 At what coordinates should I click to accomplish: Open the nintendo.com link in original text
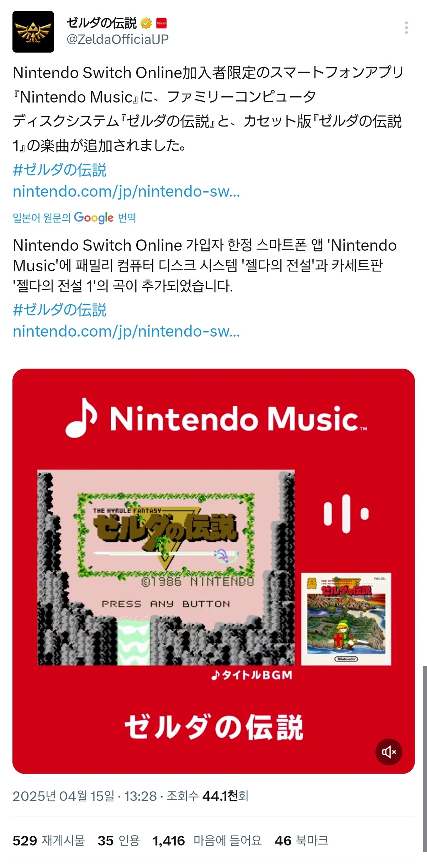[126, 191]
